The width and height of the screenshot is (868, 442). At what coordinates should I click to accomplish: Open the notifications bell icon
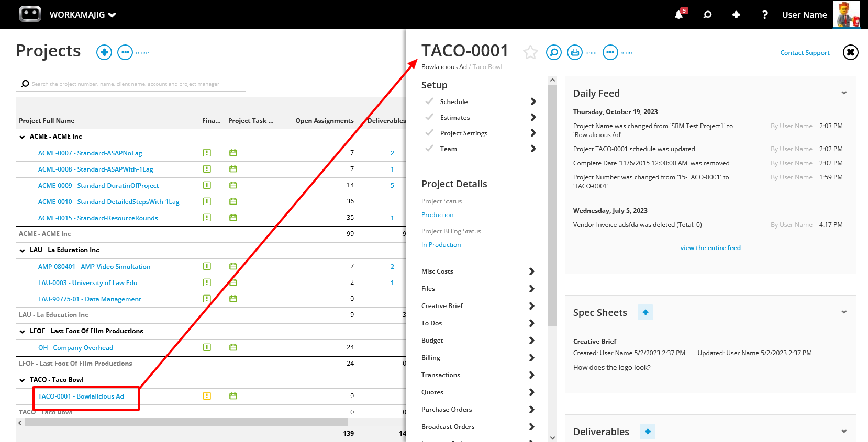[679, 15]
